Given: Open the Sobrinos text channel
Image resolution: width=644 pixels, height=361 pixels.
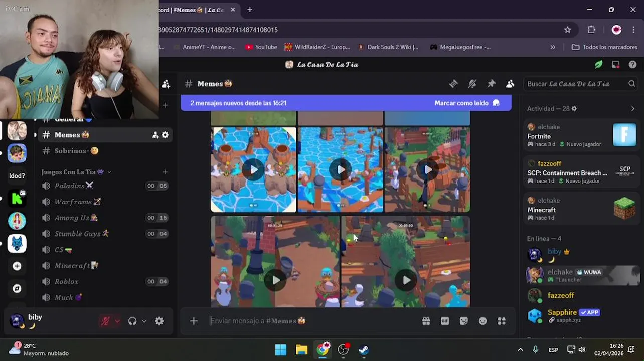Looking at the screenshot, I should (104, 151).
